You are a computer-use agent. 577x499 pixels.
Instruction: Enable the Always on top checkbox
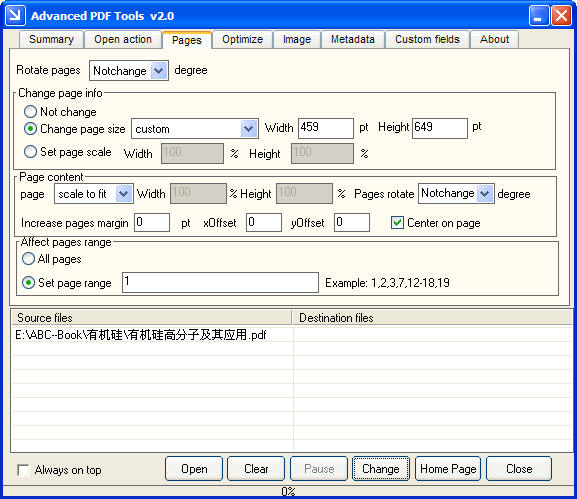24,470
